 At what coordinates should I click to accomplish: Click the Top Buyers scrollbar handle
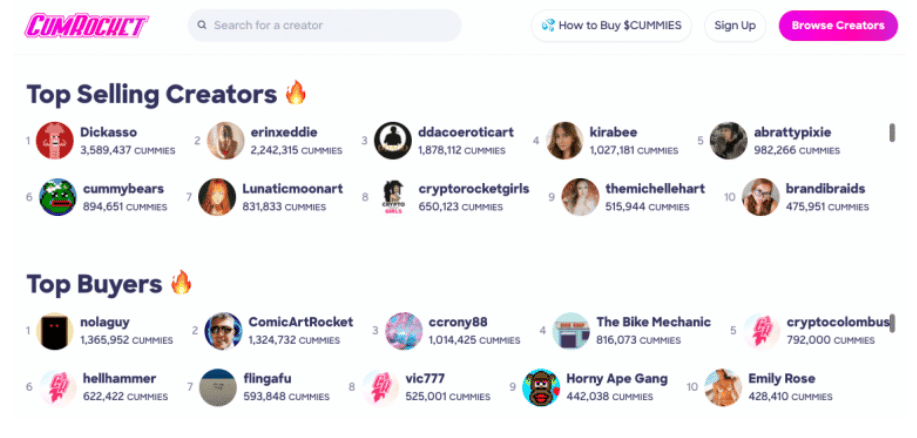[892, 322]
